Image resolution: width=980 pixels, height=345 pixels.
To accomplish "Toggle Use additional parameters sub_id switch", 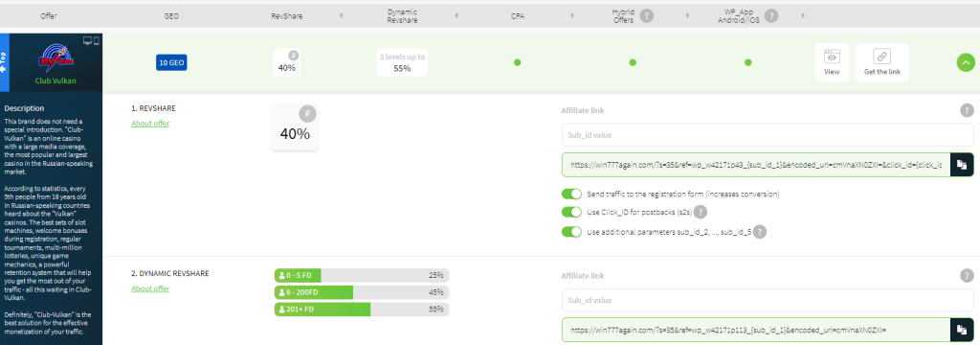I will tap(572, 232).
